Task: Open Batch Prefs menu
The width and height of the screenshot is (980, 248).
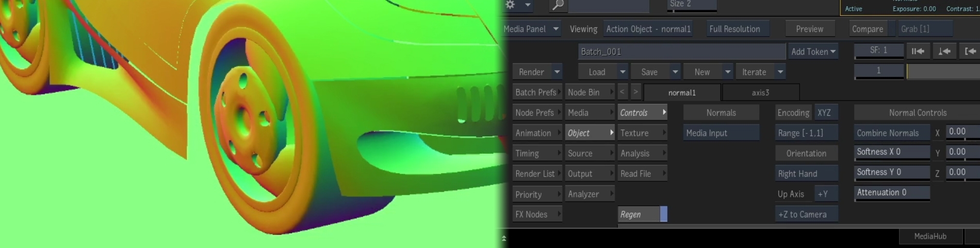Action: point(537,92)
